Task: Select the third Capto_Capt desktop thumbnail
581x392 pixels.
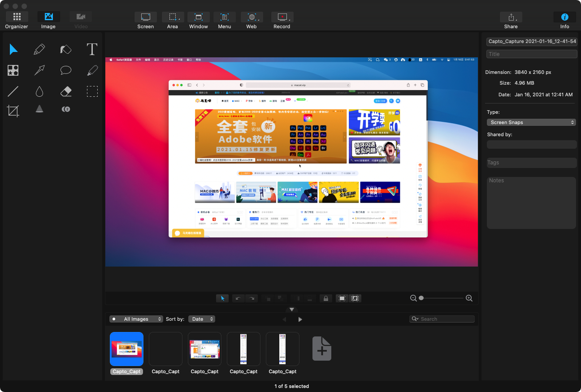Action: [204, 349]
